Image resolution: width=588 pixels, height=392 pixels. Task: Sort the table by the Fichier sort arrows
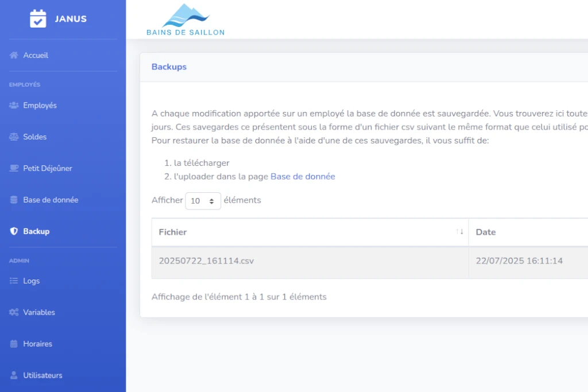[460, 232]
